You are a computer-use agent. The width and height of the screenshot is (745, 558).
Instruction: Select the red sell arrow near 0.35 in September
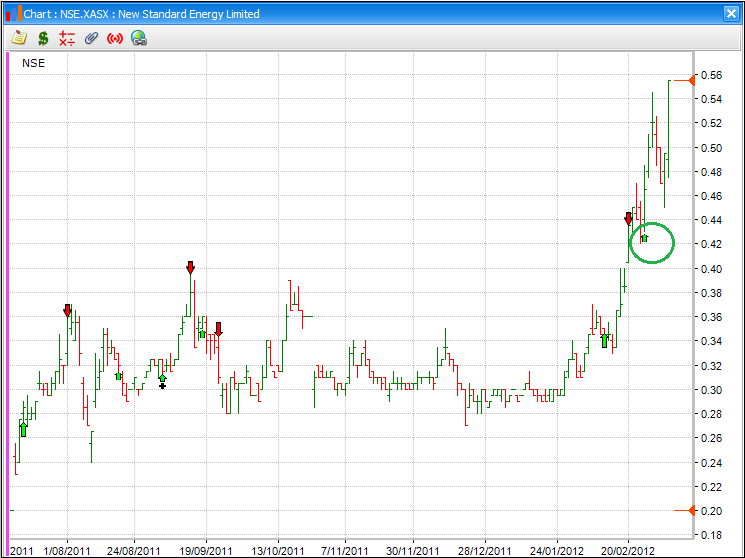pyautogui.click(x=219, y=329)
